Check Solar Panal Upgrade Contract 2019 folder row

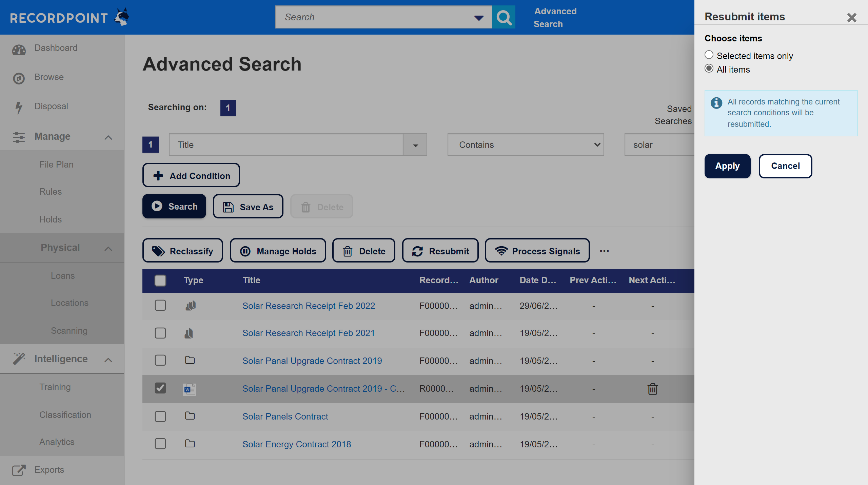click(160, 360)
